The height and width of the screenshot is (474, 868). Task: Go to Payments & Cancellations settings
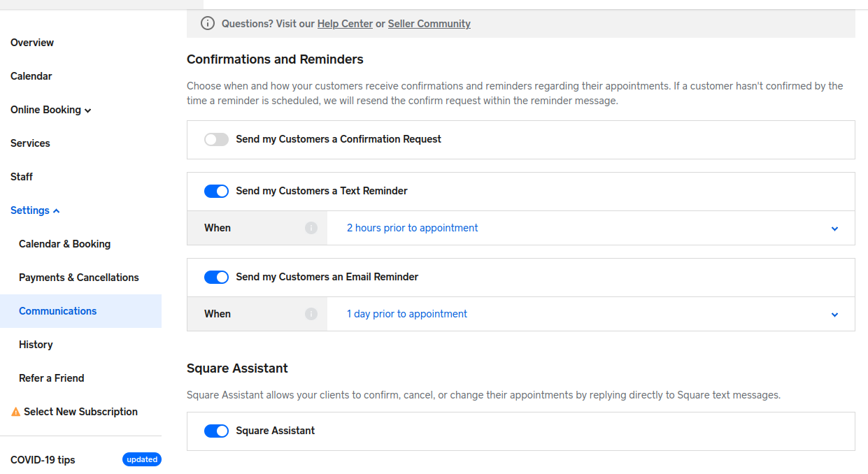tap(78, 278)
